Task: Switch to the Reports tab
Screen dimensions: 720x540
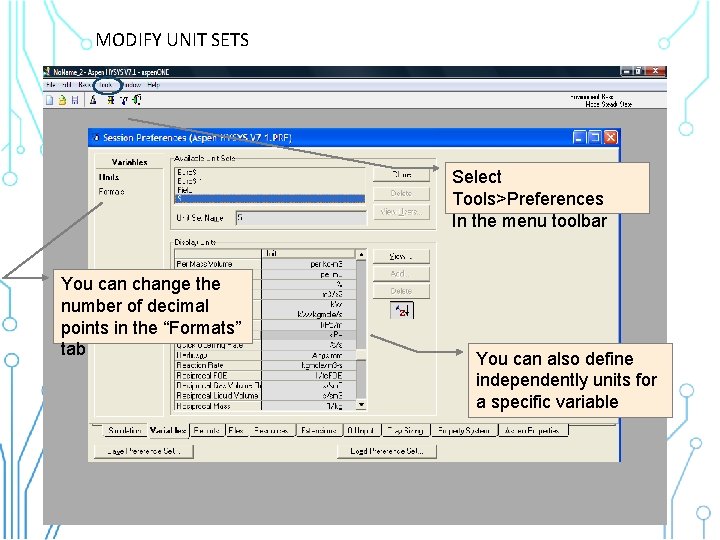Action: (x=207, y=431)
